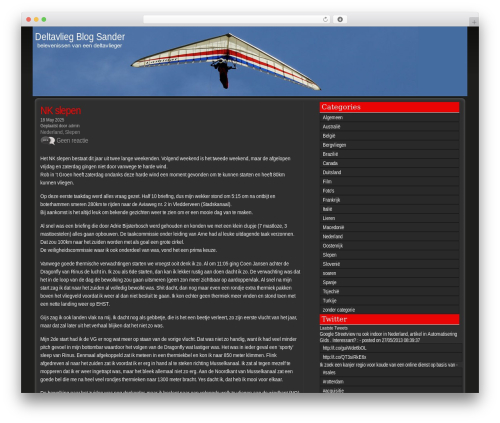Open Nederland tag under post title

click(51, 132)
